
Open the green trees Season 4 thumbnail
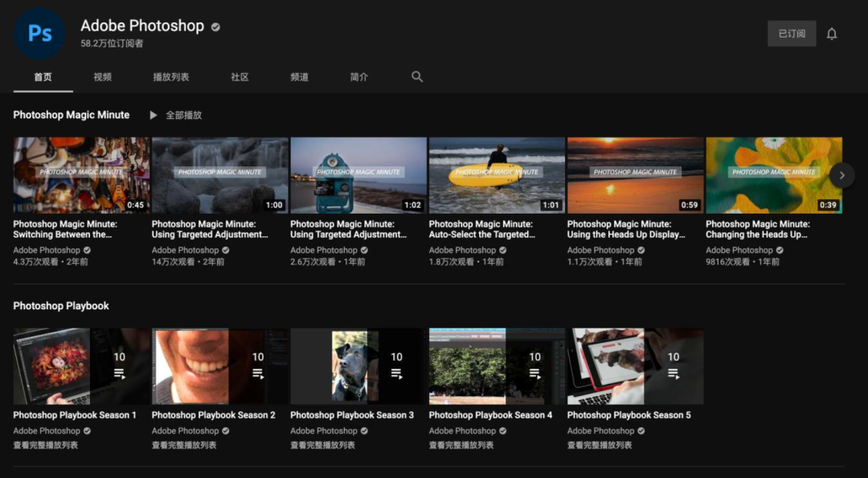(497, 366)
